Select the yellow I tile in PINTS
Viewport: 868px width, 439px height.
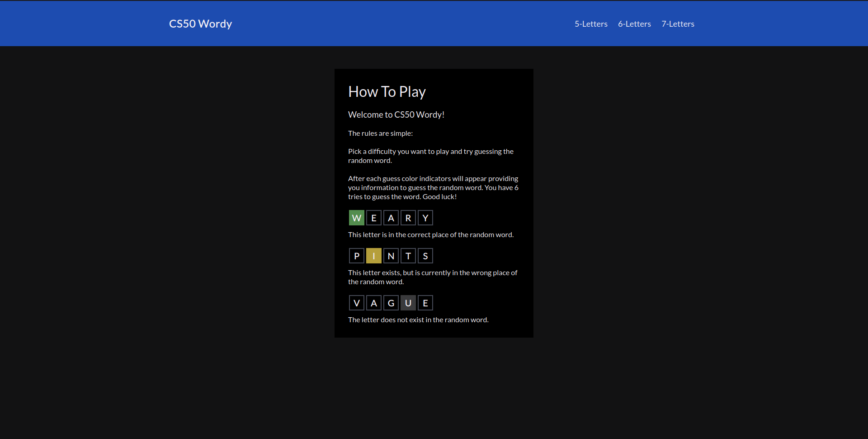(x=374, y=256)
